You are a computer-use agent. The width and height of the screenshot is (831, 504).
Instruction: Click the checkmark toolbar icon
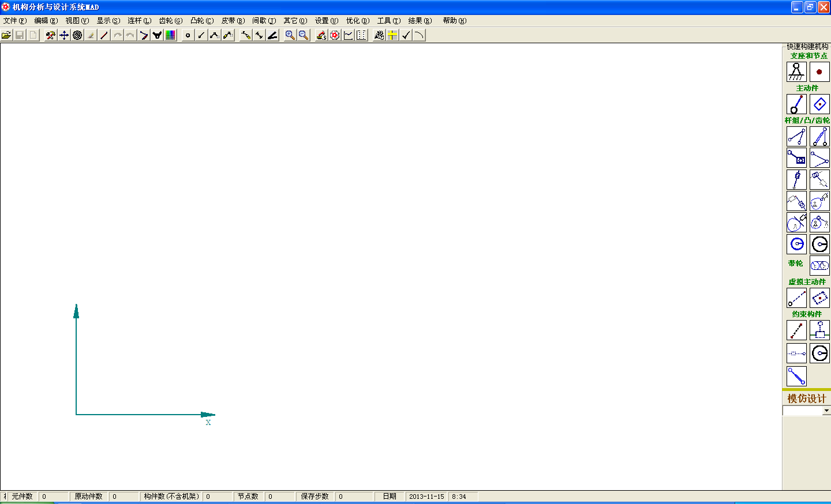point(406,35)
